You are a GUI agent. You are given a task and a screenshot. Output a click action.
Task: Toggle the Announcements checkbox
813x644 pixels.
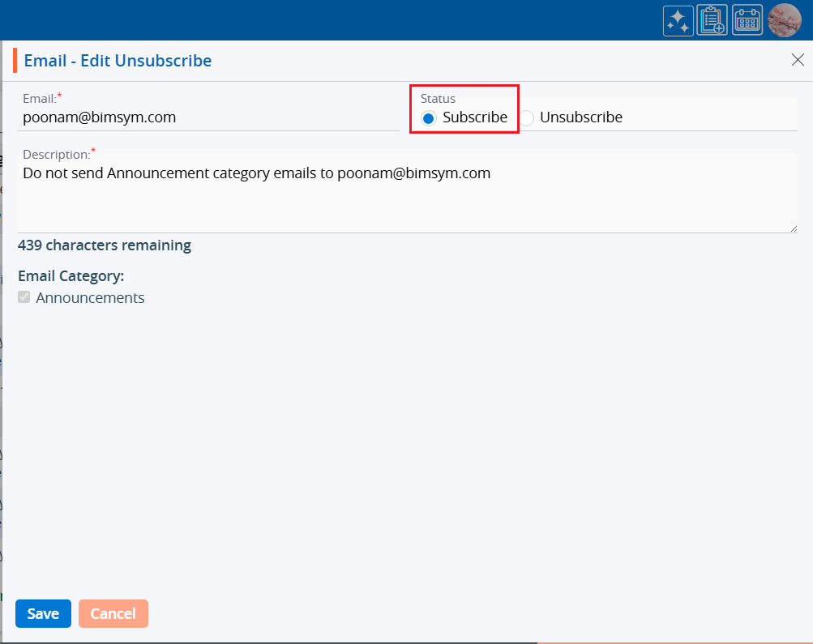[x=24, y=297]
